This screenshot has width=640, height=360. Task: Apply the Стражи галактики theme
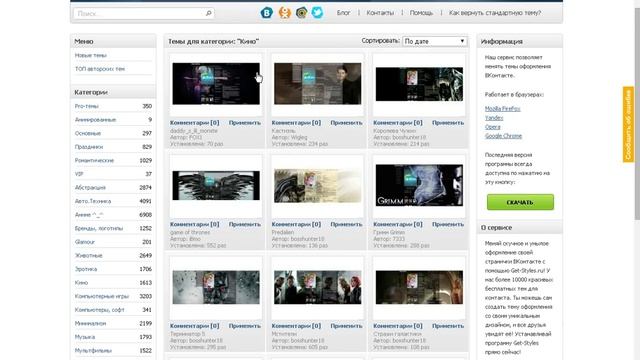[448, 326]
